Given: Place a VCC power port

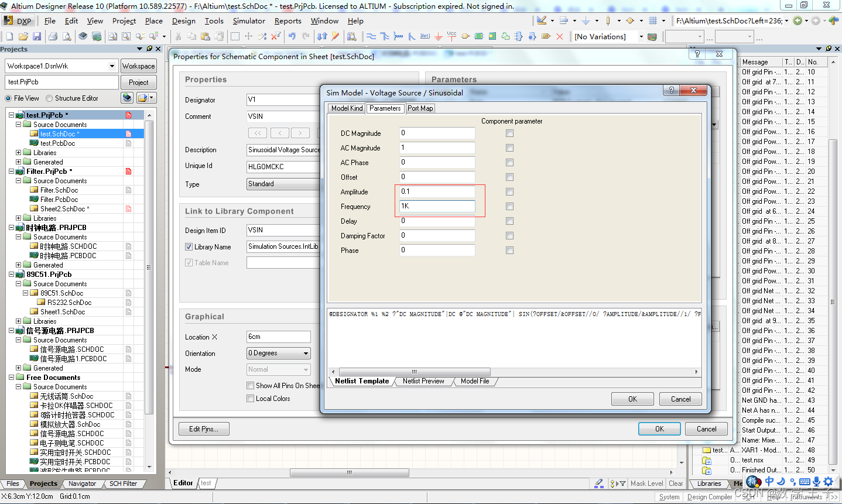Looking at the screenshot, I should coord(451,36).
